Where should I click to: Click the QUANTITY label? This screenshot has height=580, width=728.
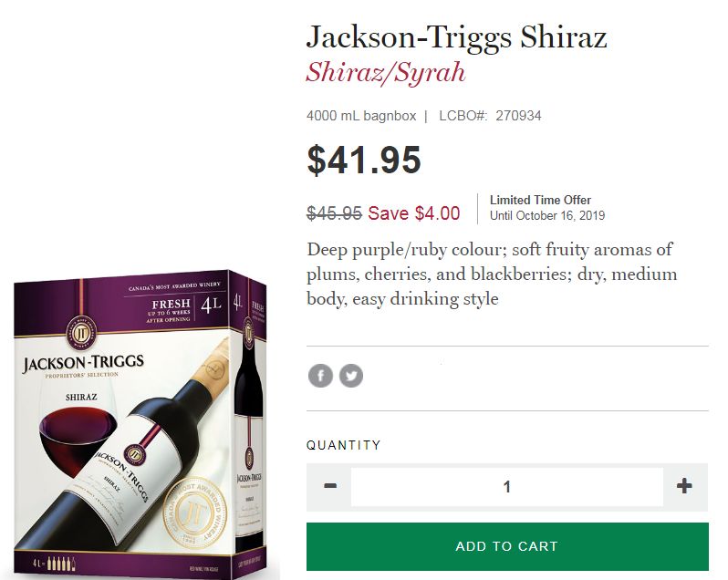344,445
